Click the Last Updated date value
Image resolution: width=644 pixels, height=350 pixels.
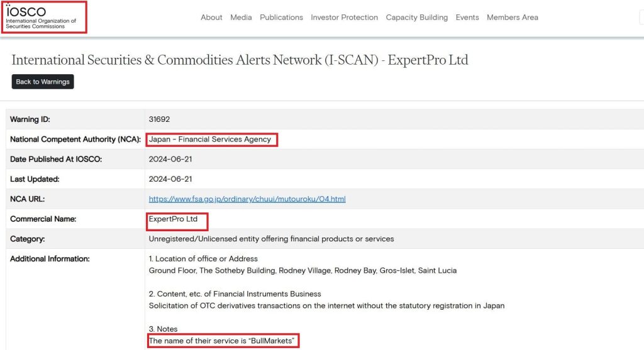170,179
